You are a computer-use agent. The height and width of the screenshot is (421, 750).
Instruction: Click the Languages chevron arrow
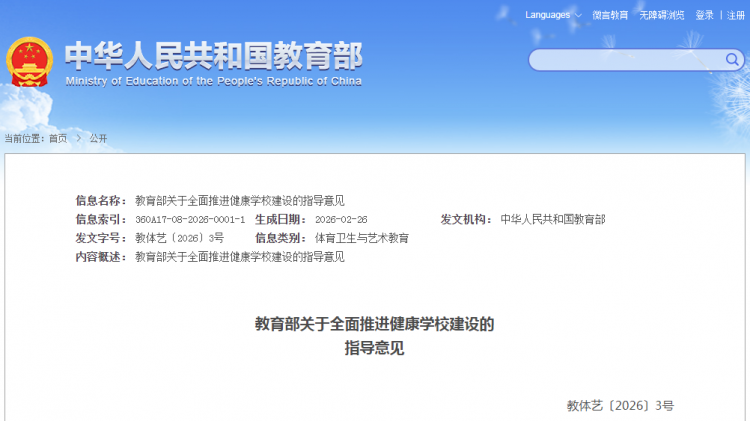click(x=576, y=15)
